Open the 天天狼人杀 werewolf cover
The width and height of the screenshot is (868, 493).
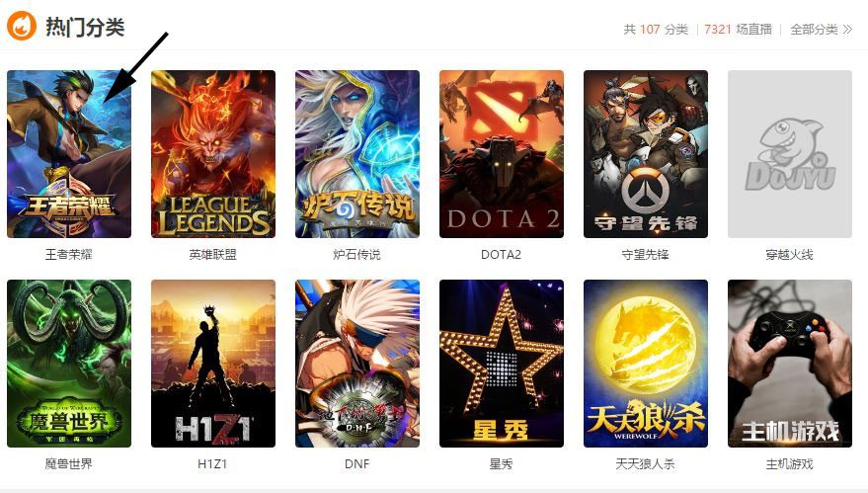pyautogui.click(x=646, y=364)
